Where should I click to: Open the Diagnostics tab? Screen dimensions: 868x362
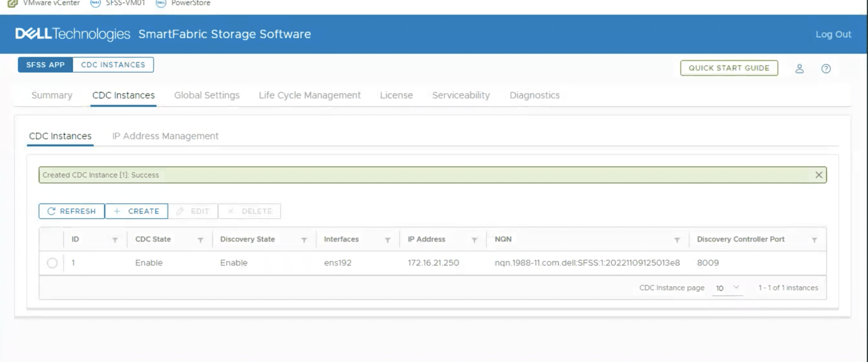[535, 95]
